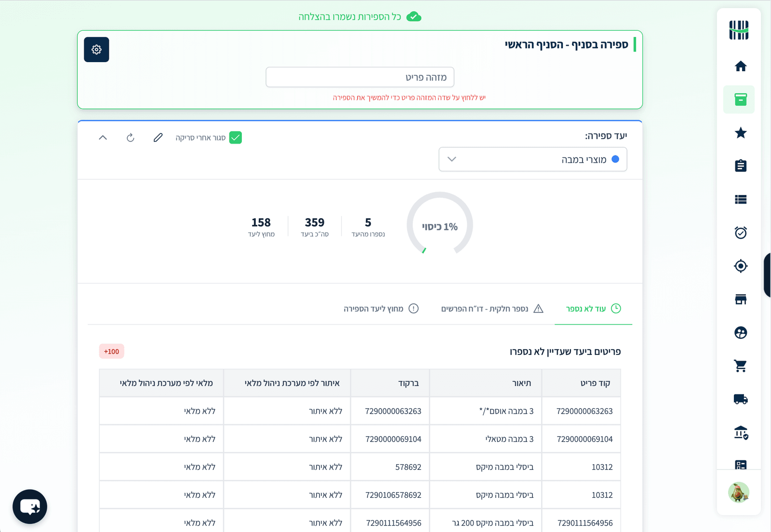Click the 'ברקוד' column header
The height and width of the screenshot is (532, 771).
click(390, 383)
